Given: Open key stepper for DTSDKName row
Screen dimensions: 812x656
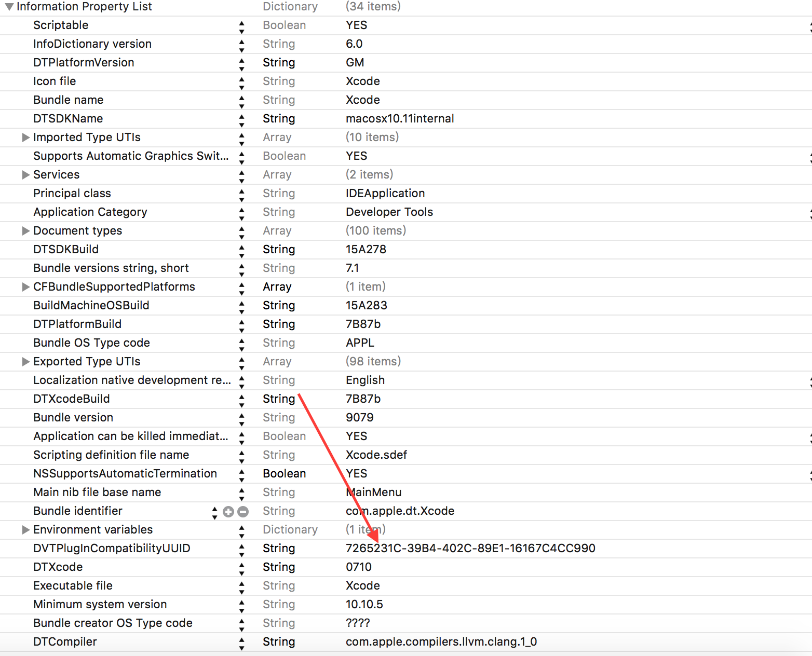Looking at the screenshot, I should pyautogui.click(x=241, y=120).
